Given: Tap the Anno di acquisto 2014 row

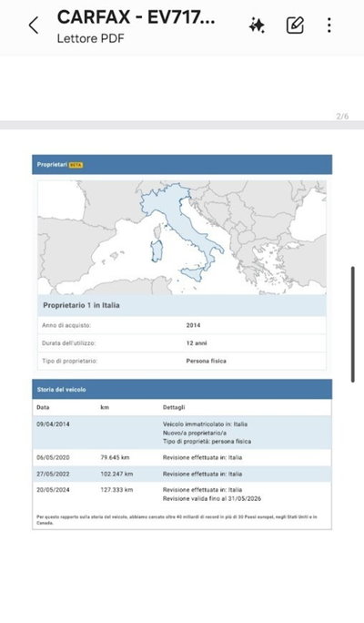Looking at the screenshot, I should 182,325.
